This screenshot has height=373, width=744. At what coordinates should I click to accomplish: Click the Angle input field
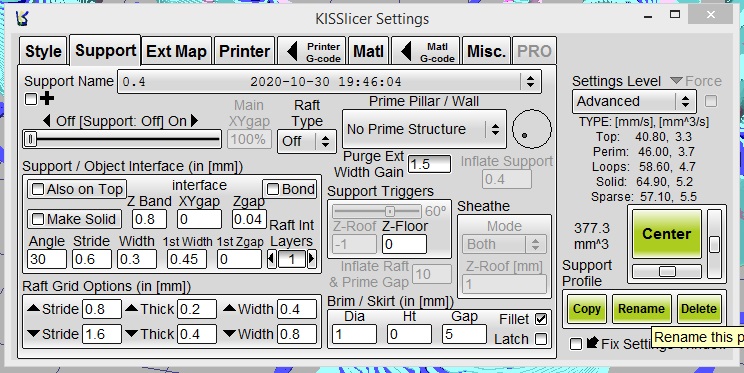[46, 260]
